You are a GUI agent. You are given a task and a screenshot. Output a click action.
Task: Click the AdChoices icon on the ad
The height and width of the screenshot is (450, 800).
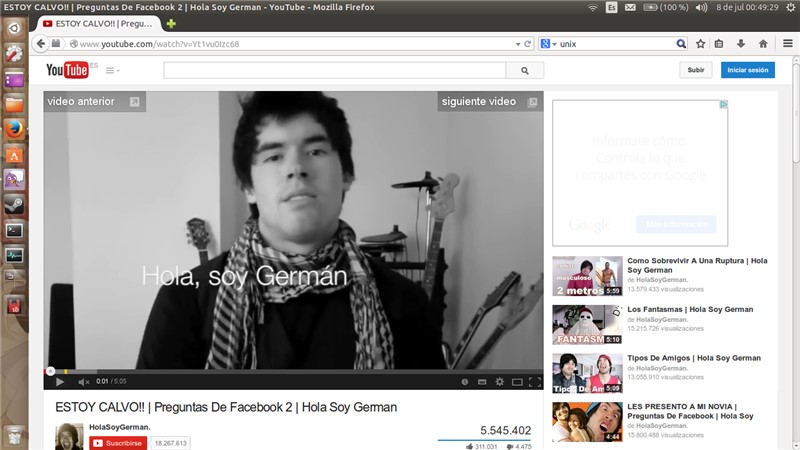pyautogui.click(x=723, y=105)
